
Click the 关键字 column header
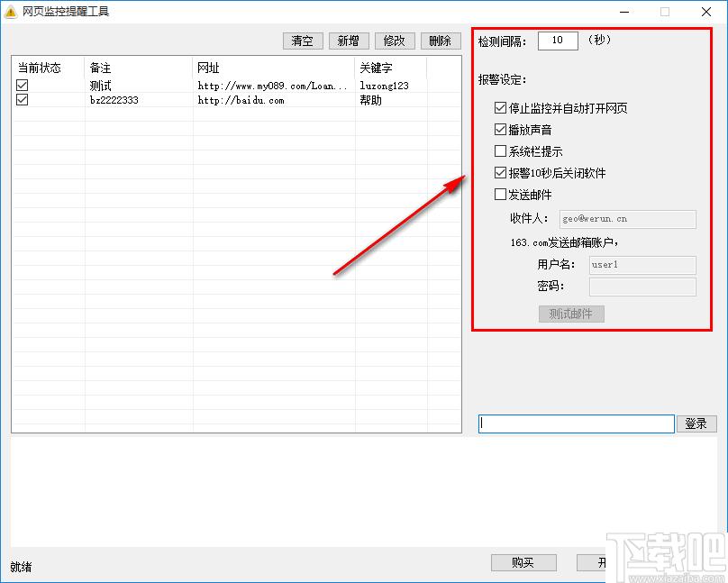pos(390,68)
